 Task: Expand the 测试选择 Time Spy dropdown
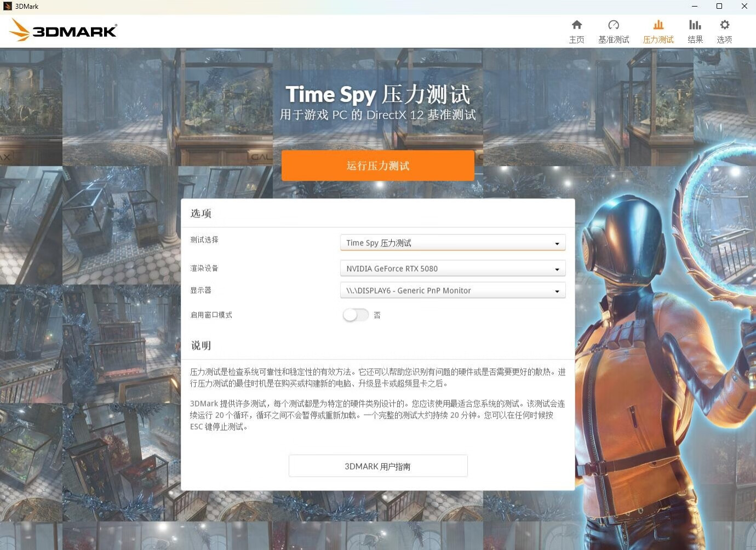point(453,243)
